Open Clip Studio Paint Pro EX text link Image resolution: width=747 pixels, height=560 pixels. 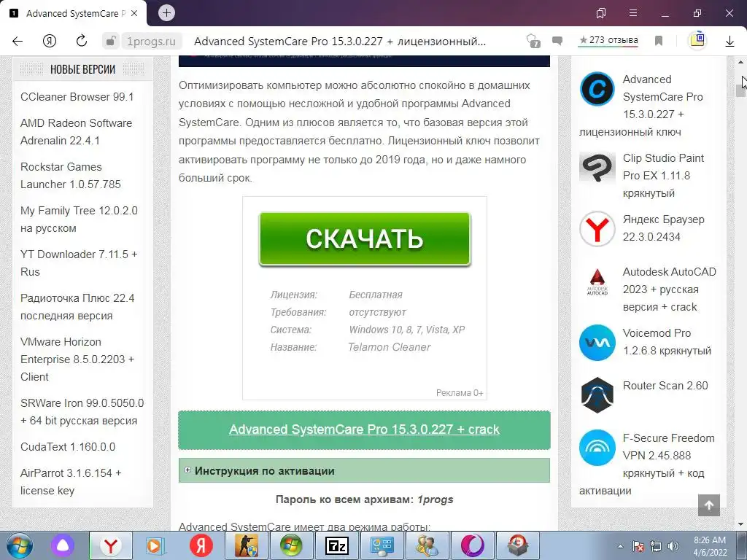tap(663, 175)
